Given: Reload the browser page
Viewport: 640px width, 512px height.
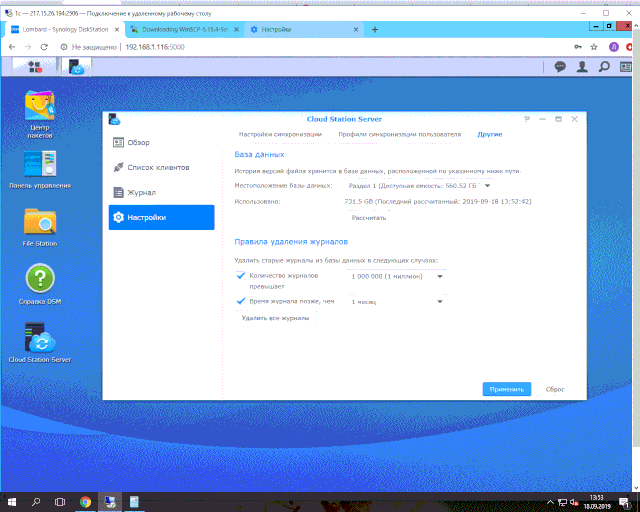Looking at the screenshot, I should coord(44,47).
